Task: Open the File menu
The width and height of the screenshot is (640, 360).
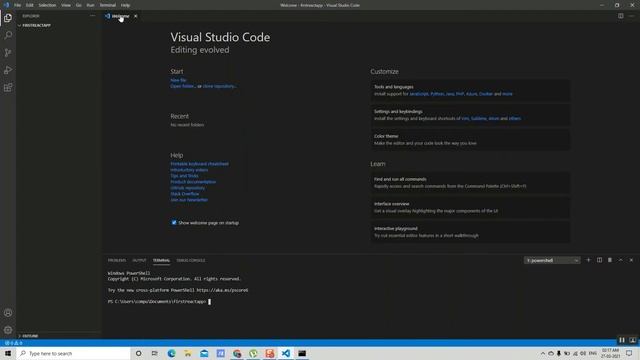Action: 18,5
